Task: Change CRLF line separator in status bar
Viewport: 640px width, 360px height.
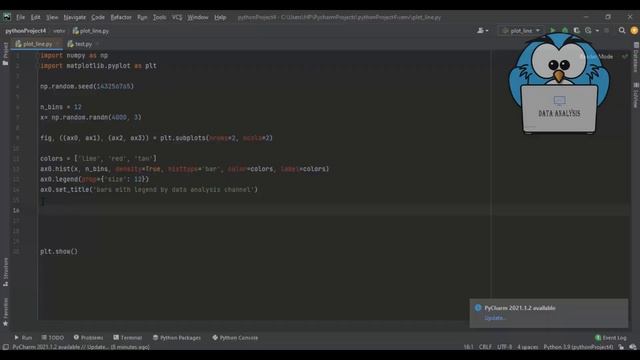Action: (x=485, y=347)
